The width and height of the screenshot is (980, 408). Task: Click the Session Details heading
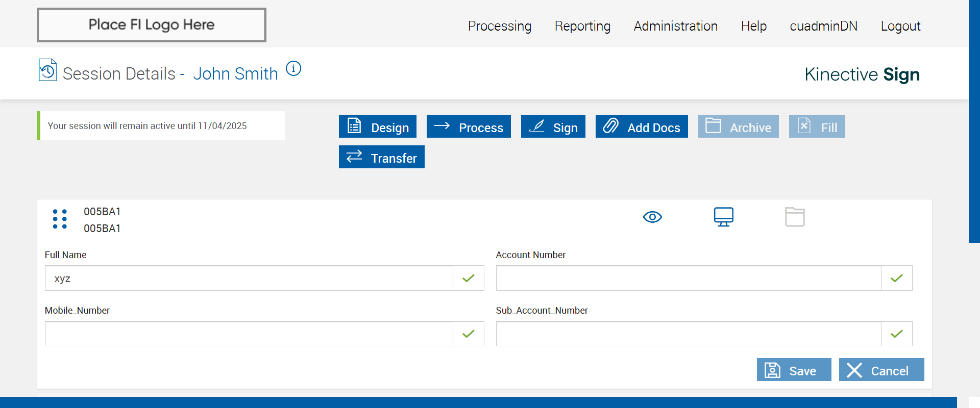119,74
